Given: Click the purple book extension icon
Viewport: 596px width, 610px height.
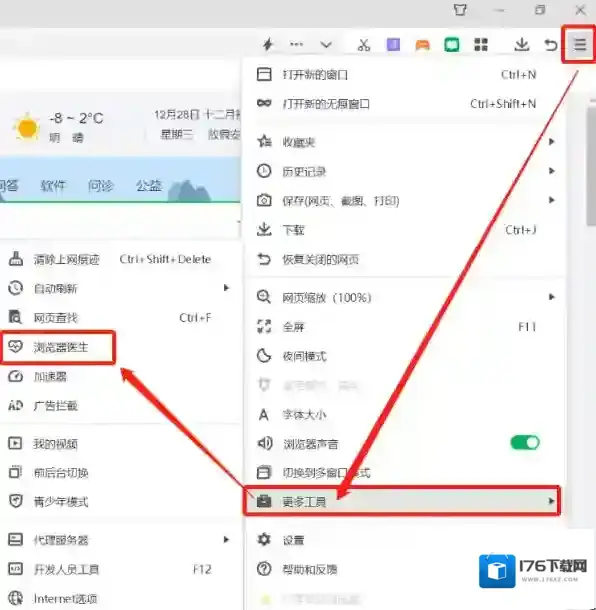Looking at the screenshot, I should pos(393,44).
